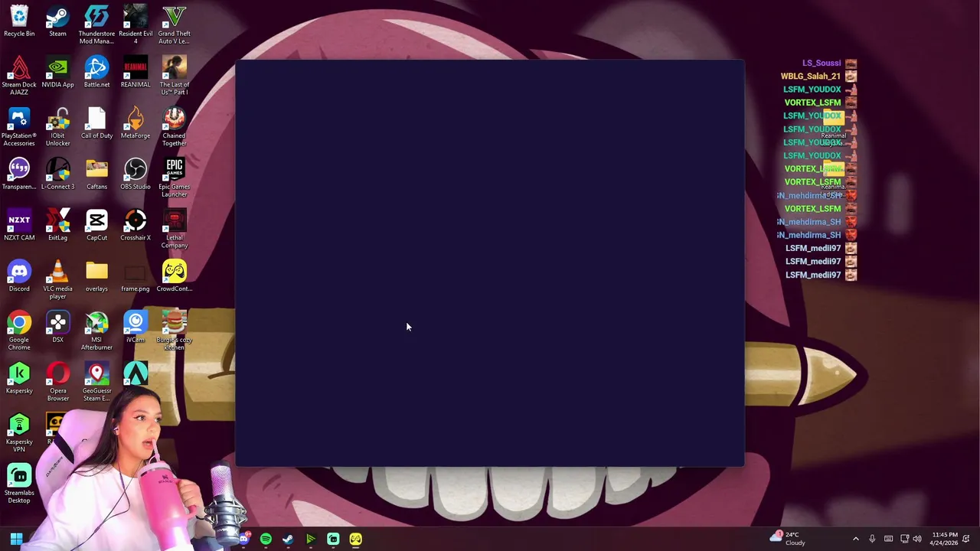Image resolution: width=980 pixels, height=551 pixels.
Task: Select the iVCam desktop icon
Action: [x=136, y=328]
